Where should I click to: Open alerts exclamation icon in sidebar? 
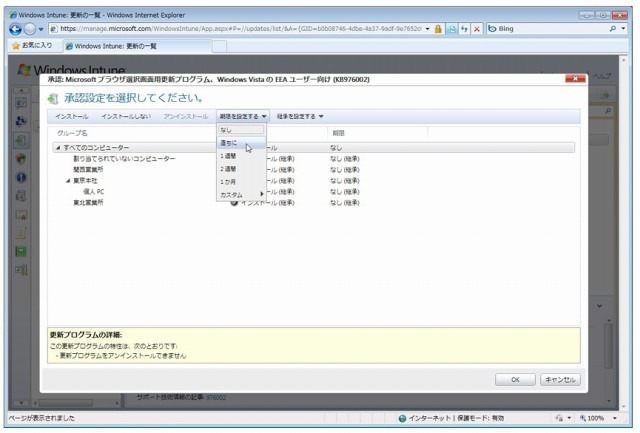(21, 177)
